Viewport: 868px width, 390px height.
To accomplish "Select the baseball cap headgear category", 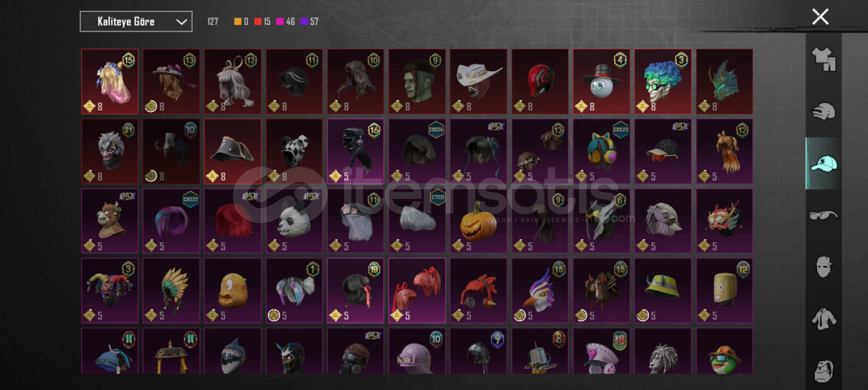I will click(824, 163).
